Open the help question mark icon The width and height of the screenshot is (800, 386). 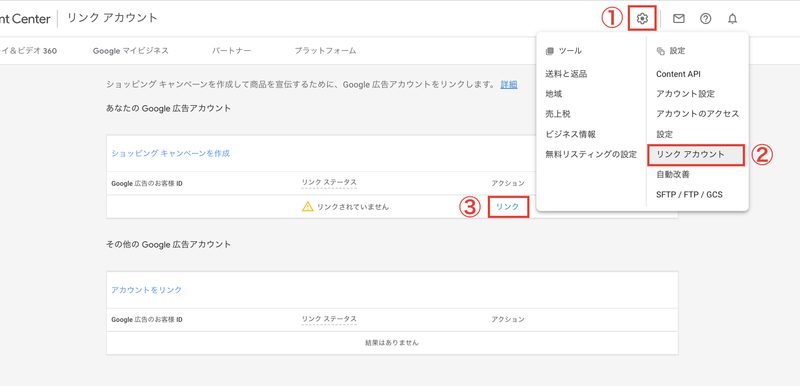[x=705, y=19]
